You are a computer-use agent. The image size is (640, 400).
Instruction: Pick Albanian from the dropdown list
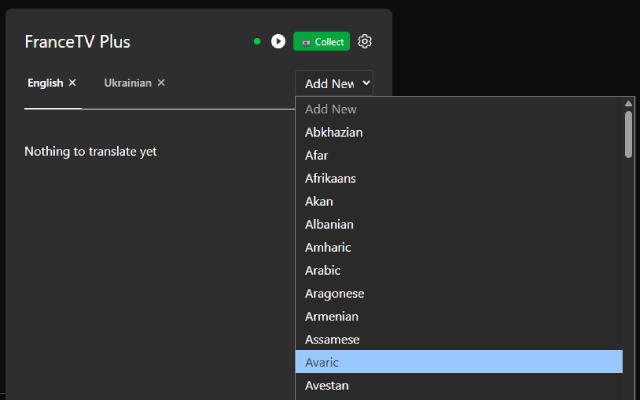(459, 224)
